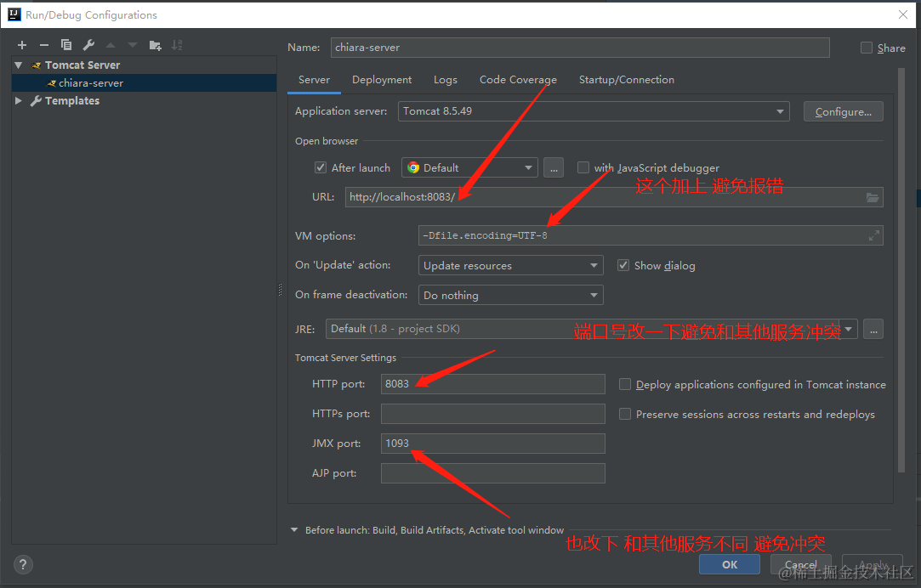Click the OK button
The image size is (921, 588).
[730, 564]
